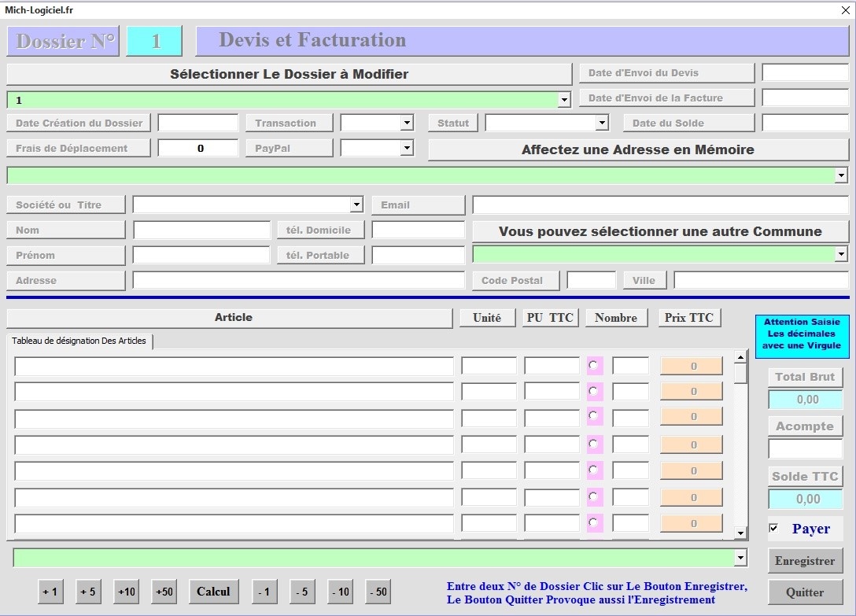This screenshot has height=616, width=856.
Task: Click the first row Prix TTC value
Action: [x=692, y=366]
